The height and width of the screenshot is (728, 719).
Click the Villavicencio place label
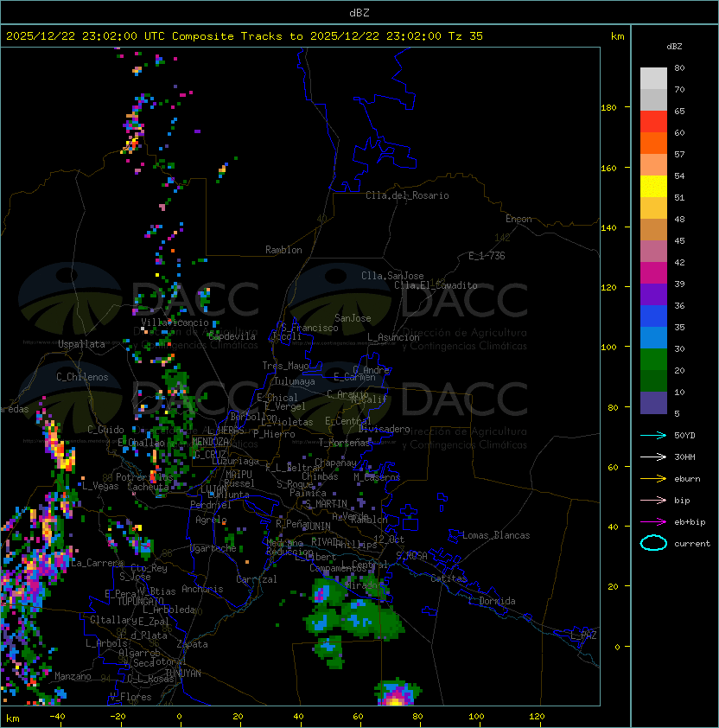(x=175, y=322)
